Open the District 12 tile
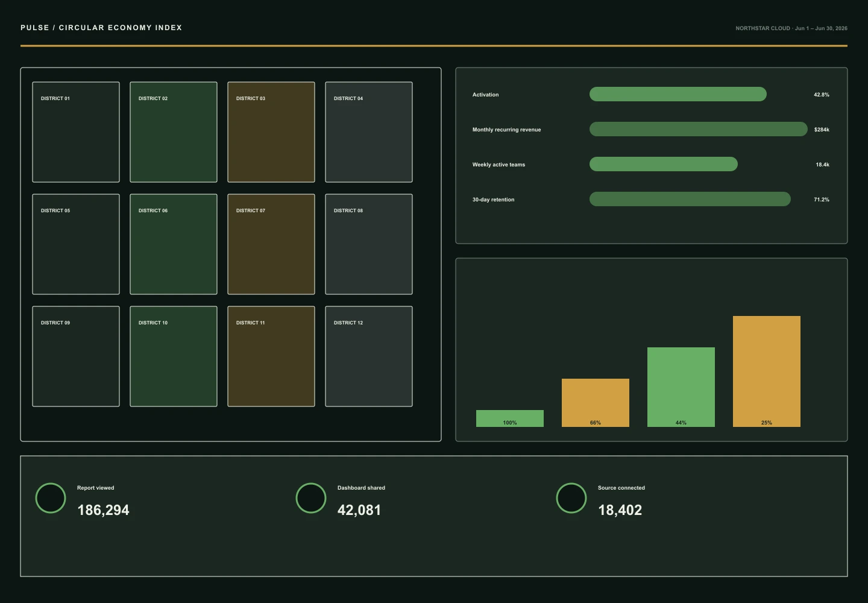Viewport: 868px width, 603px height. [x=369, y=356]
